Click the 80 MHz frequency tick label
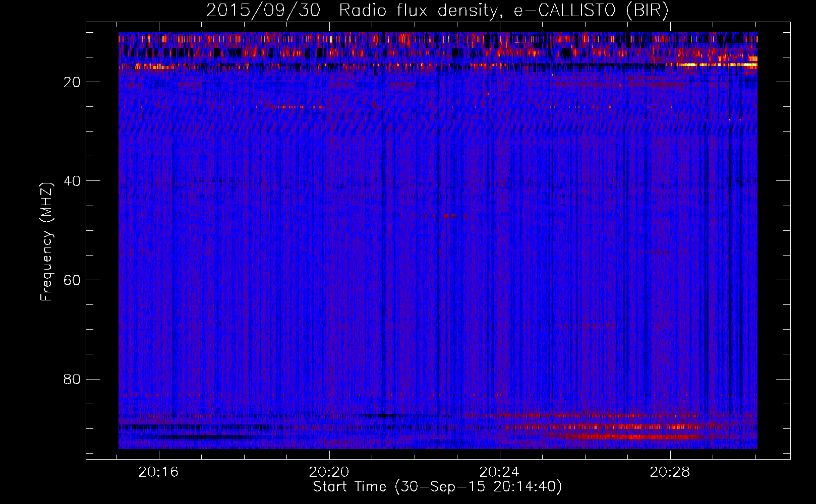This screenshot has height=504, width=816. [72, 379]
